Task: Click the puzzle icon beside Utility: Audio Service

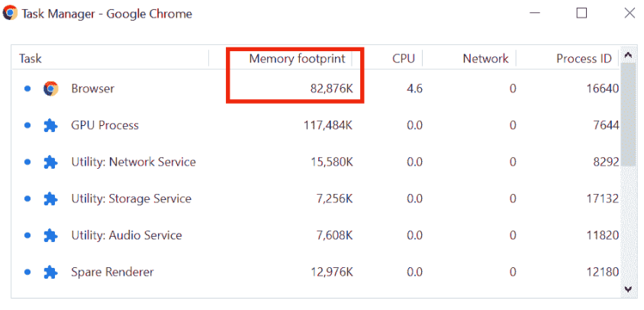Action: (50, 236)
